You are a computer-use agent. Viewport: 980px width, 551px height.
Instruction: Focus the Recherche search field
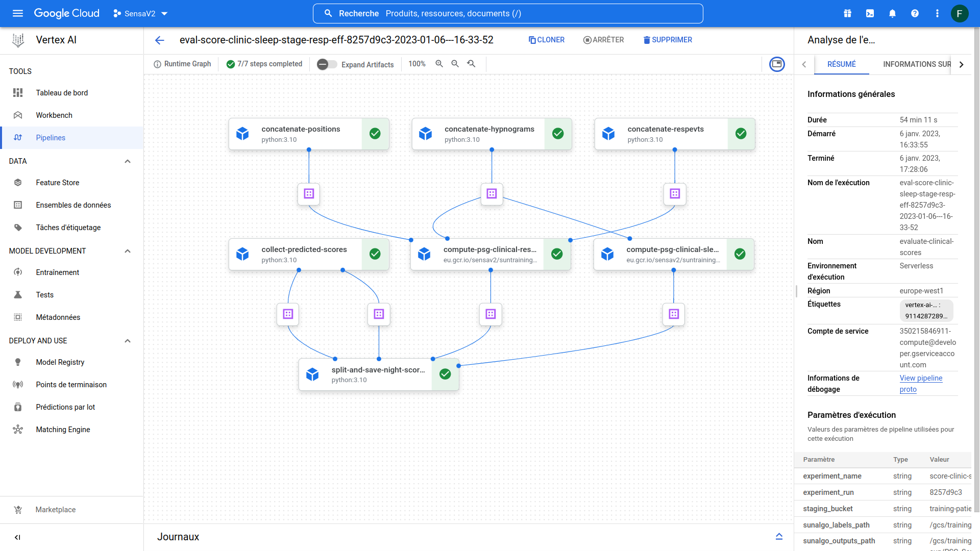pyautogui.click(x=508, y=13)
